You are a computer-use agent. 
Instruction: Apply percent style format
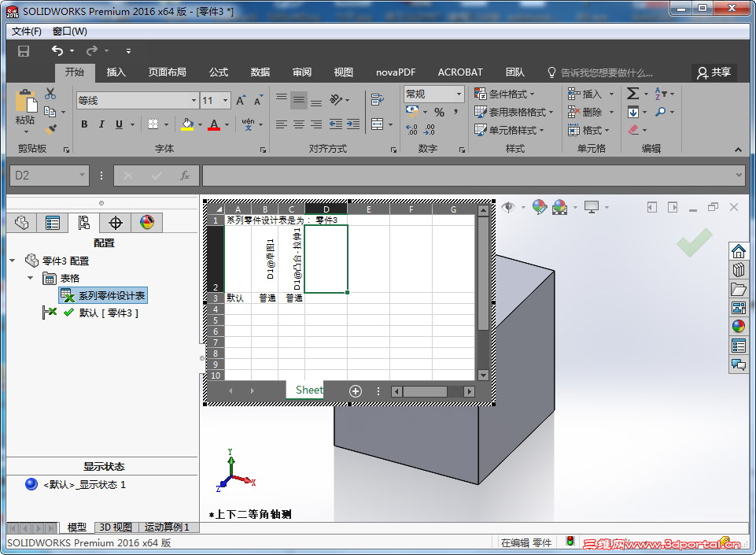439,113
